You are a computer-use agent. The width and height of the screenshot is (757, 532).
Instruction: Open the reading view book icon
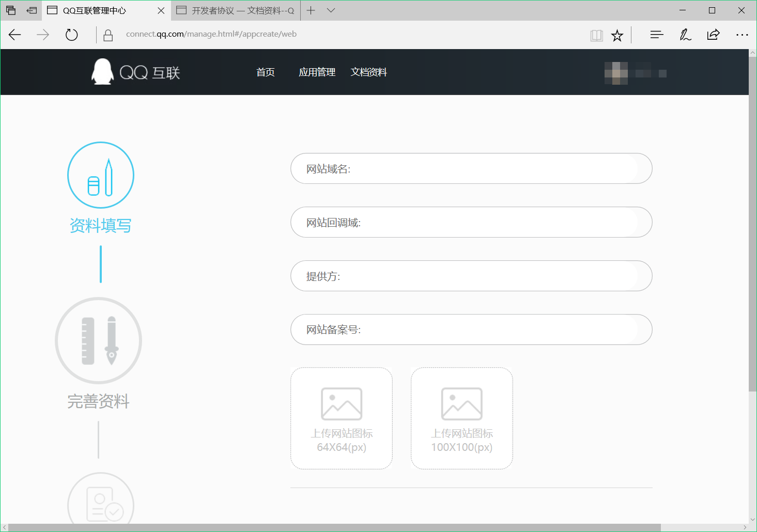[596, 35]
